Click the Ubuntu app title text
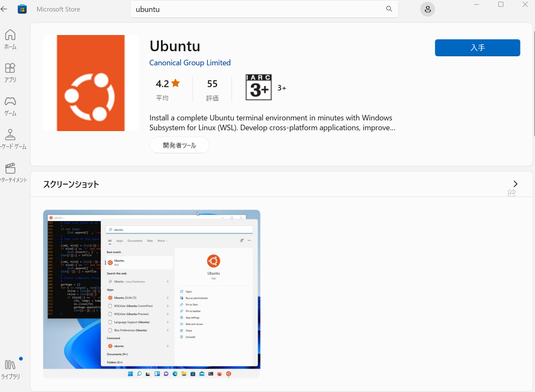The width and height of the screenshot is (535, 392). (175, 46)
